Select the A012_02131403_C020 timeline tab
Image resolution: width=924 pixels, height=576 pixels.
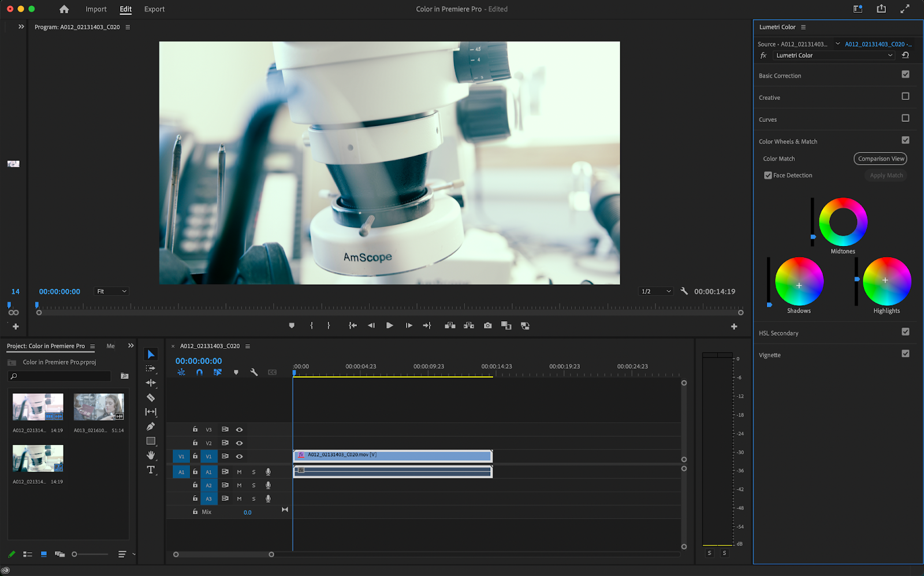coord(210,346)
